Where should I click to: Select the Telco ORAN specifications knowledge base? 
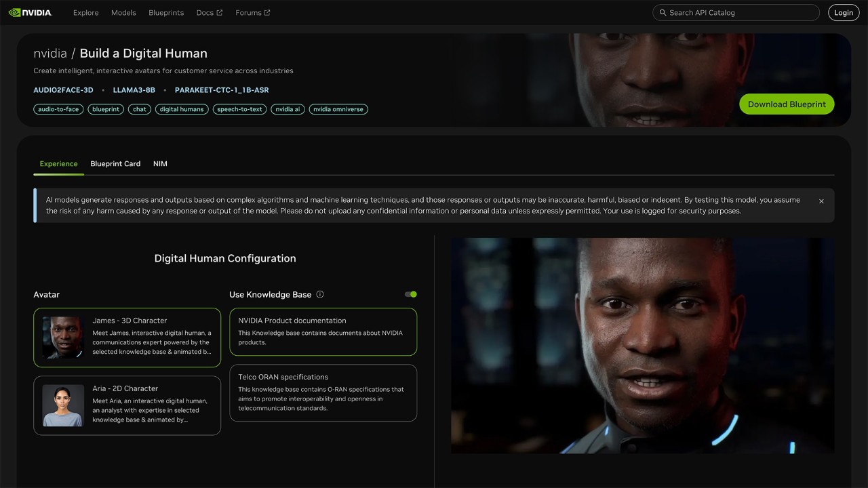[323, 393]
